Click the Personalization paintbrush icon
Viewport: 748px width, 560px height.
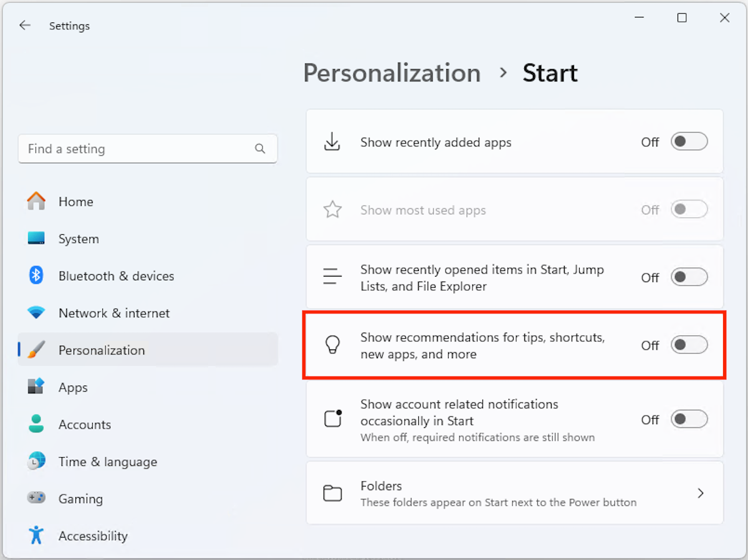(36, 350)
